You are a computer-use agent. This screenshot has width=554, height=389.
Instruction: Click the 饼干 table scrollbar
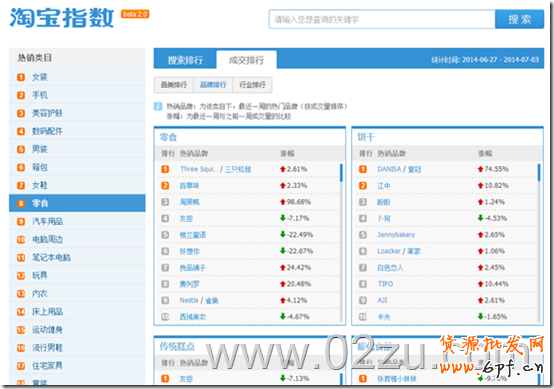(539, 172)
